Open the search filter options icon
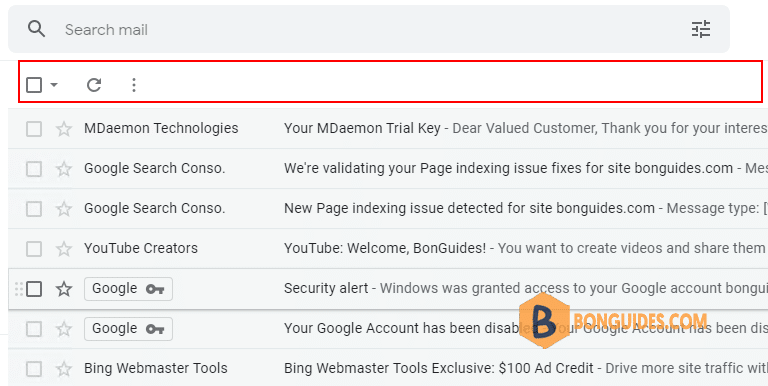 (x=700, y=29)
